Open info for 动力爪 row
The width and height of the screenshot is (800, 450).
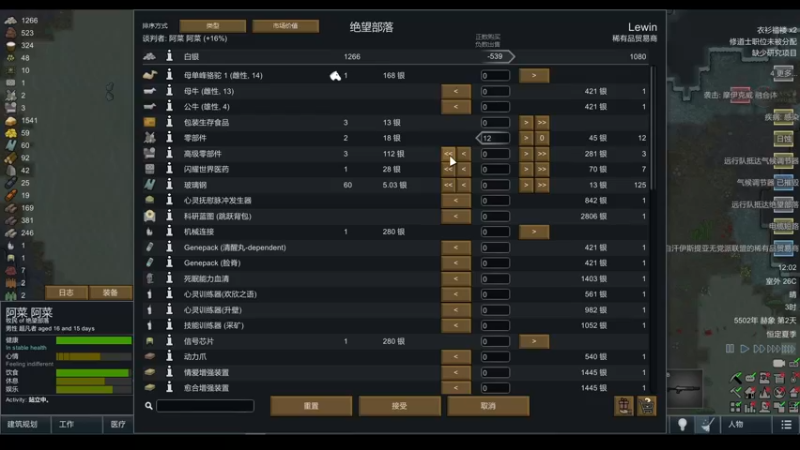click(169, 356)
